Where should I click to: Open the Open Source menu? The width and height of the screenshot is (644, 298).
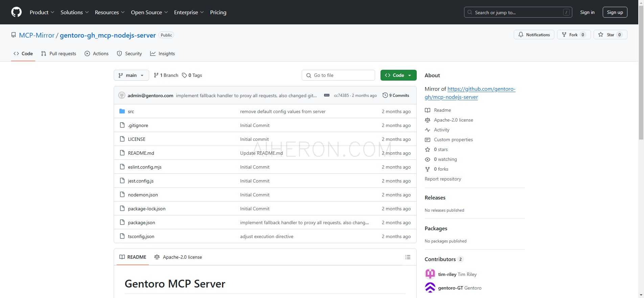[149, 12]
